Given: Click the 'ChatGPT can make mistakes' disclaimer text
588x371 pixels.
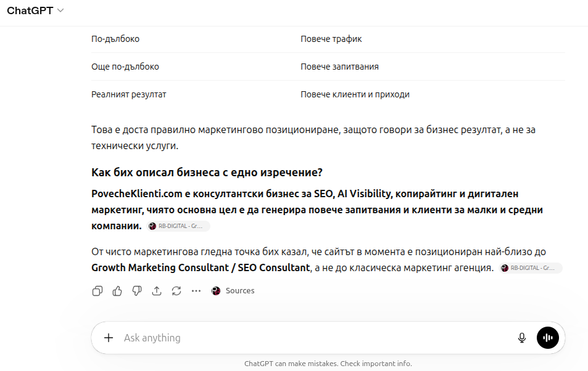Looking at the screenshot, I should point(328,364).
